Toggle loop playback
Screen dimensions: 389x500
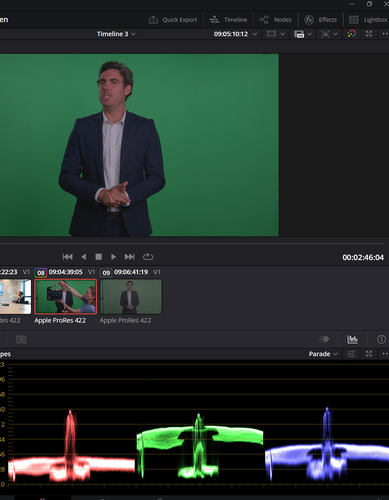(148, 257)
